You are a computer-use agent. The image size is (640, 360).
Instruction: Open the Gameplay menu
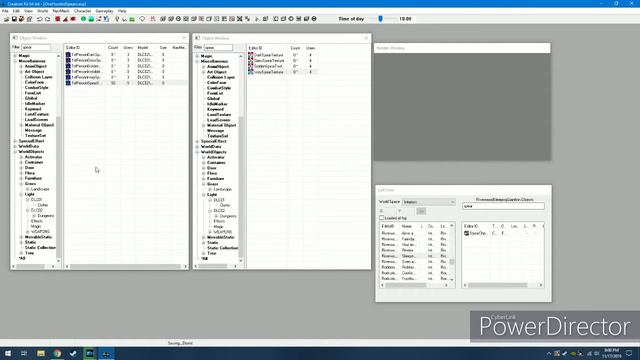point(104,11)
